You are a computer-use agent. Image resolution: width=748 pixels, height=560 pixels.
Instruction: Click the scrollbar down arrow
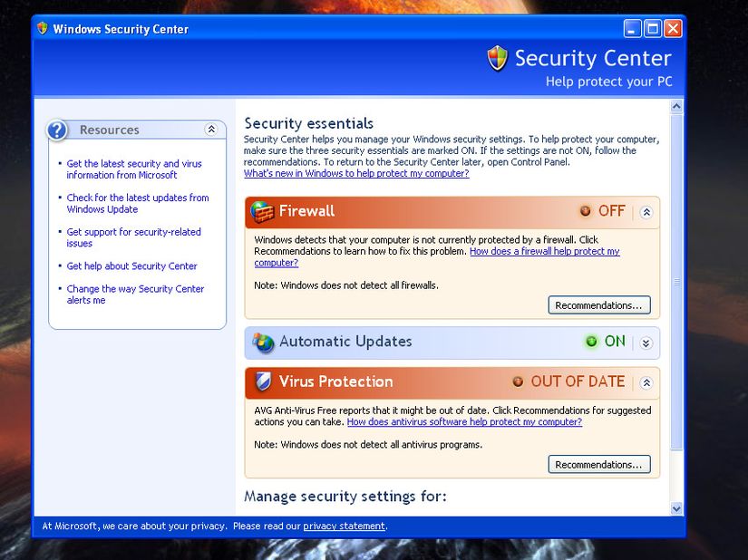click(x=675, y=508)
